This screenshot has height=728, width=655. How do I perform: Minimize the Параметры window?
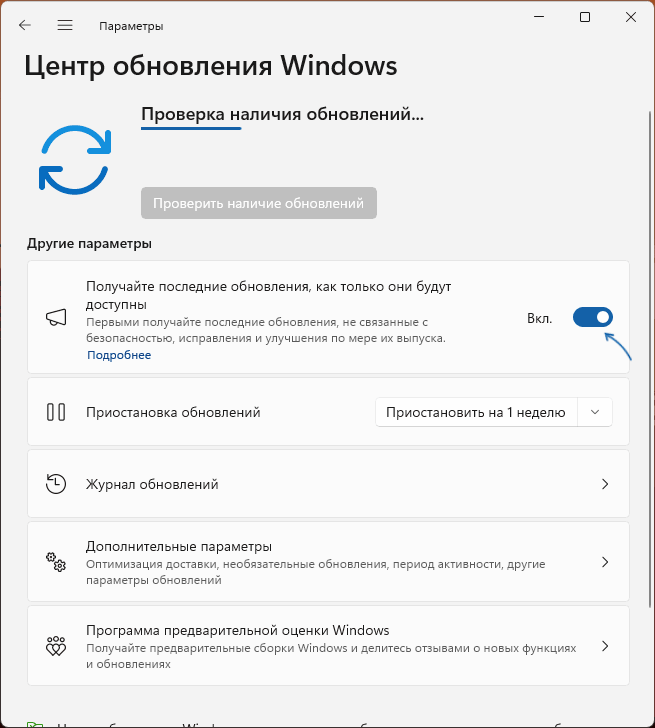point(539,17)
